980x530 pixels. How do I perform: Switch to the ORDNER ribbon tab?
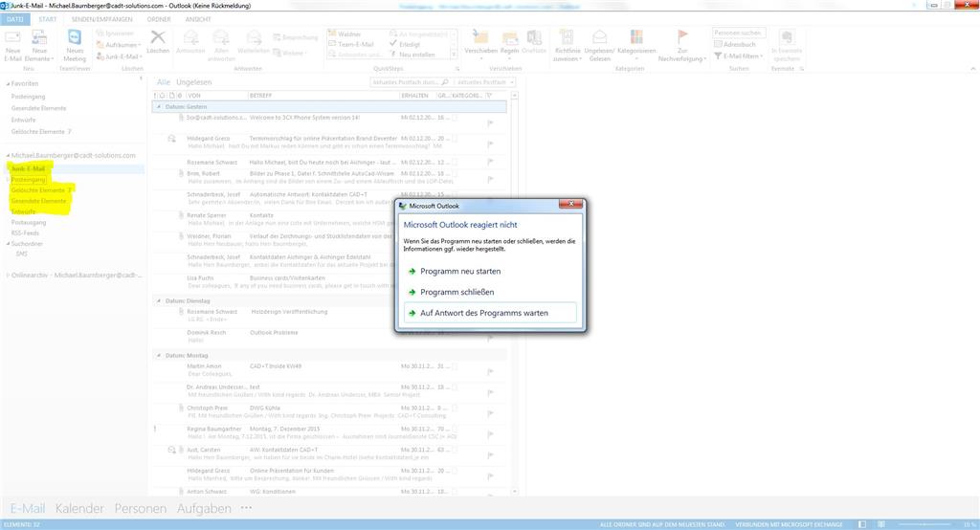pyautogui.click(x=159, y=19)
